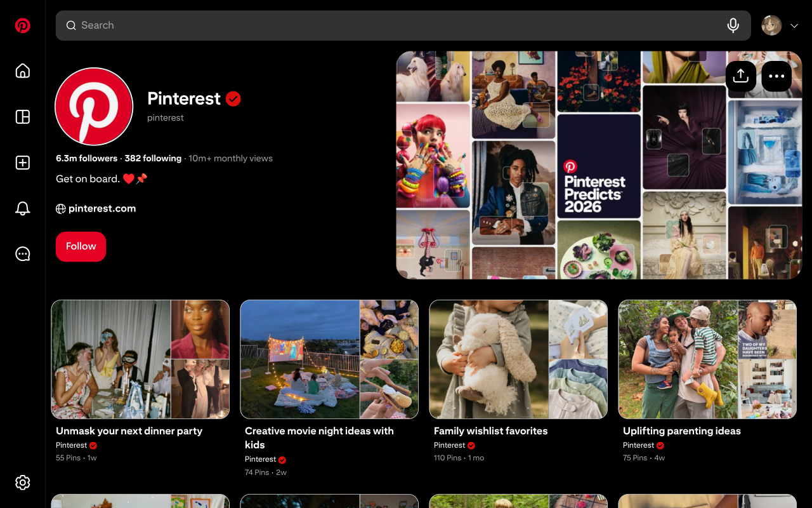The width and height of the screenshot is (812, 508).
Task: Open the Uplifting parenting board thumbnail
Action: (x=707, y=359)
